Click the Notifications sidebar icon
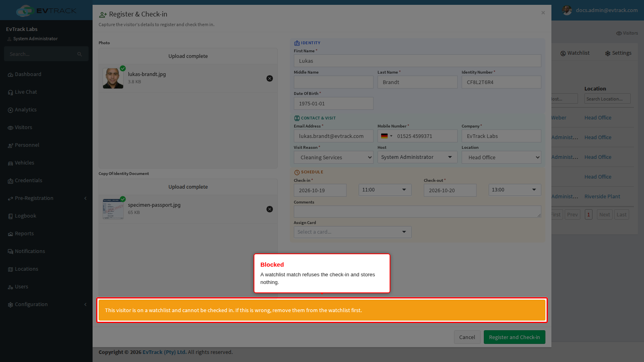Screen dimensions: 644x362 point(10,252)
